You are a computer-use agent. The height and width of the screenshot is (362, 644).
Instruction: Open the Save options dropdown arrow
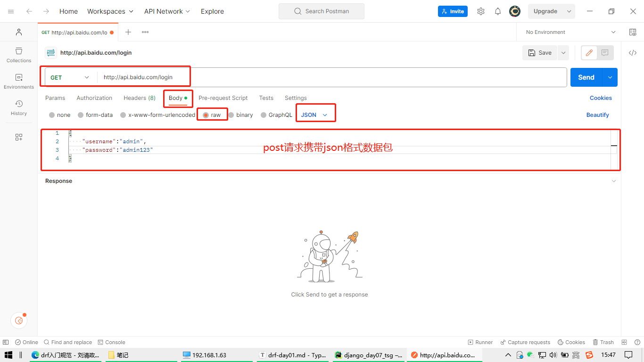(563, 53)
